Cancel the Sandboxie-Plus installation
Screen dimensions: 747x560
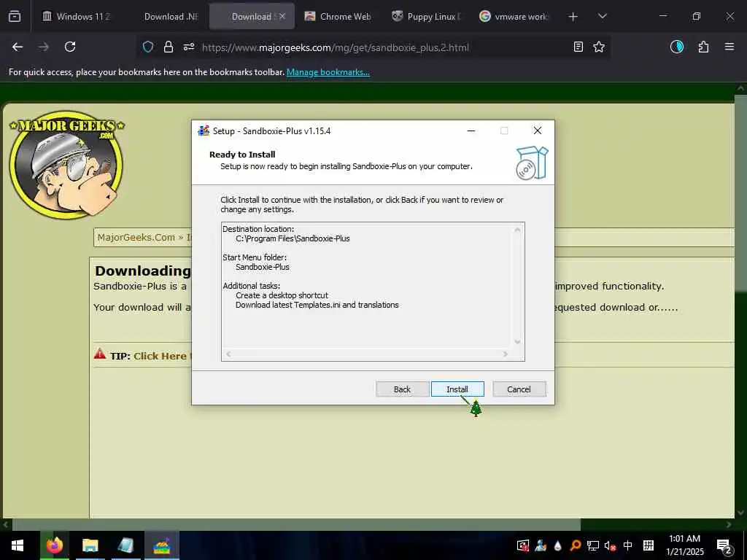click(519, 389)
